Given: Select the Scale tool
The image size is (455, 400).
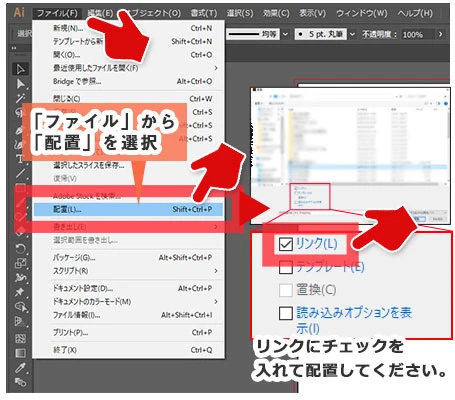Looking at the screenshot, I should [20, 263].
